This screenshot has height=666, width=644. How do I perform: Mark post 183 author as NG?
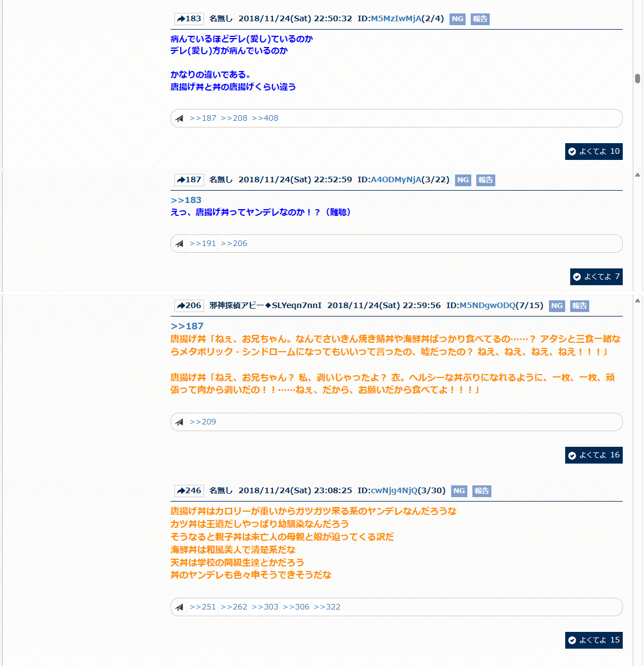coord(457,19)
